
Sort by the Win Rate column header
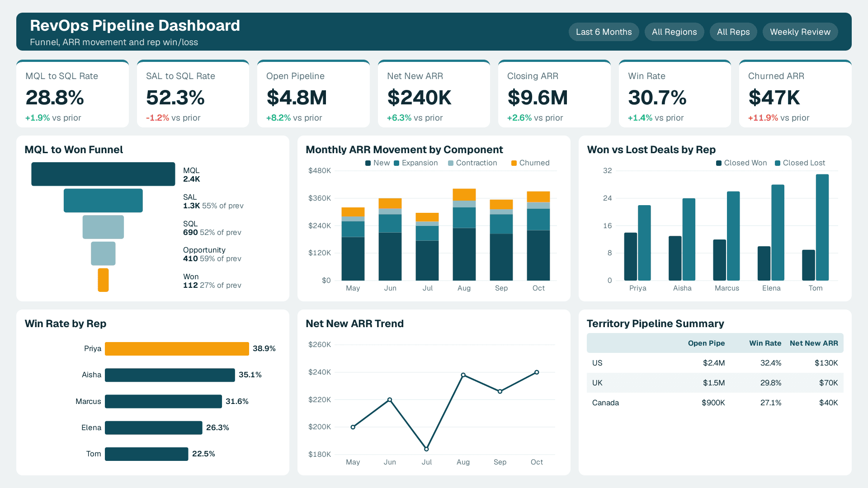(x=765, y=343)
